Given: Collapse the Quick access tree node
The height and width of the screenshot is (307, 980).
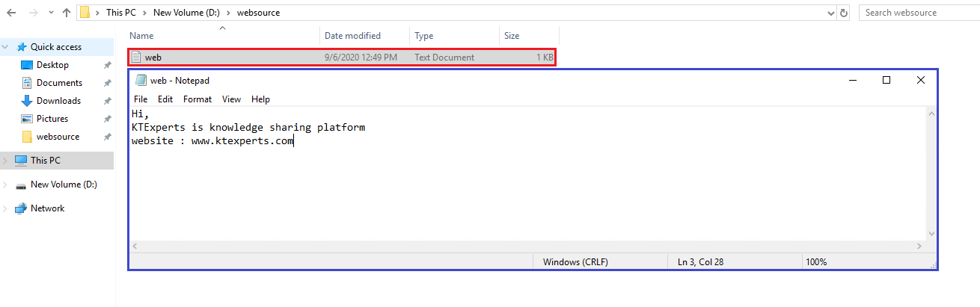Looking at the screenshot, I should pyautogui.click(x=6, y=46).
